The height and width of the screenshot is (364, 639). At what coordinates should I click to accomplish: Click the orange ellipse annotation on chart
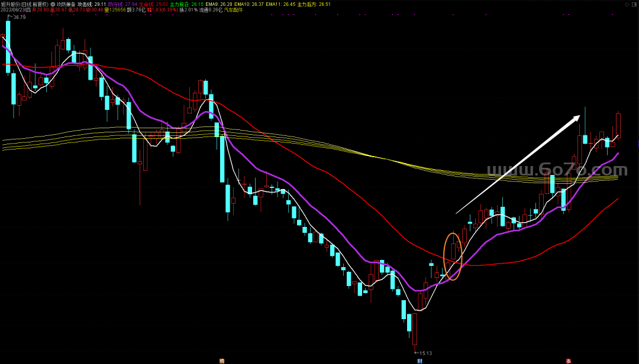point(453,256)
